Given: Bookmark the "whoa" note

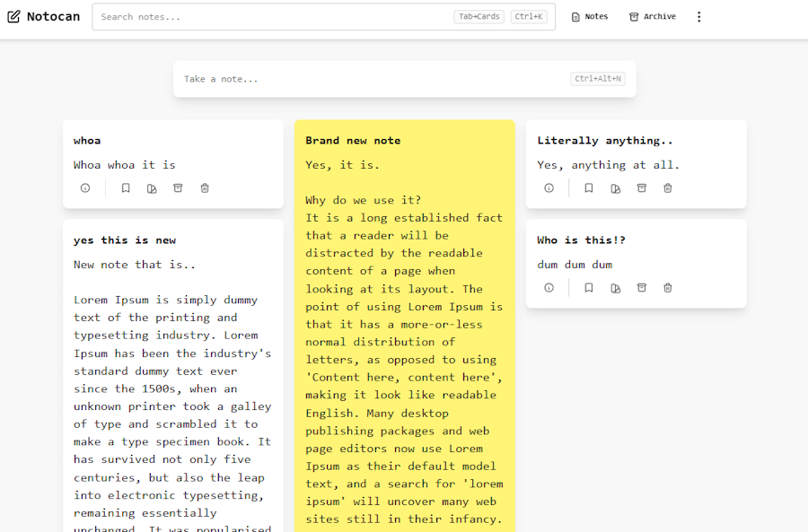Looking at the screenshot, I should [x=126, y=188].
